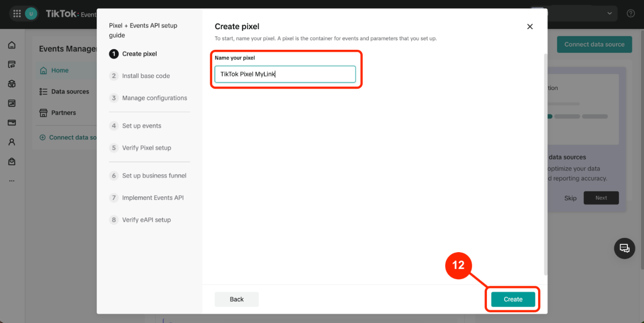Open the person icon in the left rail
Viewport: 644px width, 323px height.
click(12, 142)
